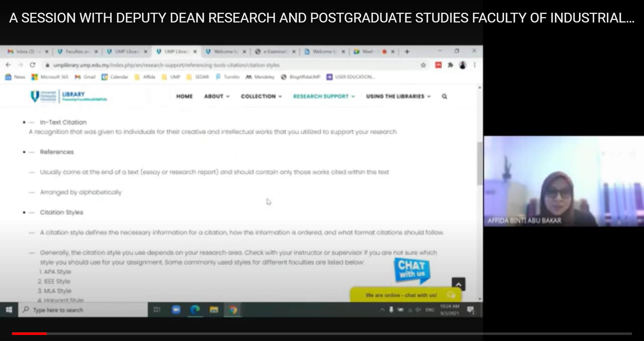
Task: Reload the page with the refresh icon
Action: (33, 65)
